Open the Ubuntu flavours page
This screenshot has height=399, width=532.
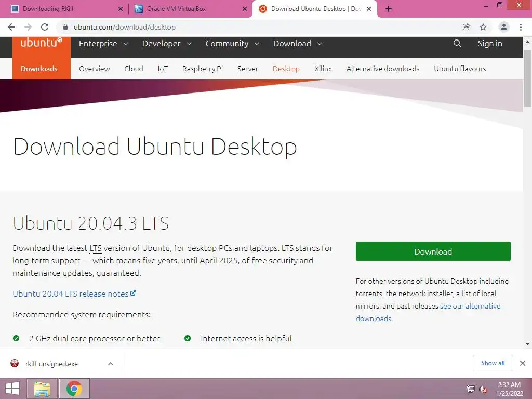click(460, 69)
